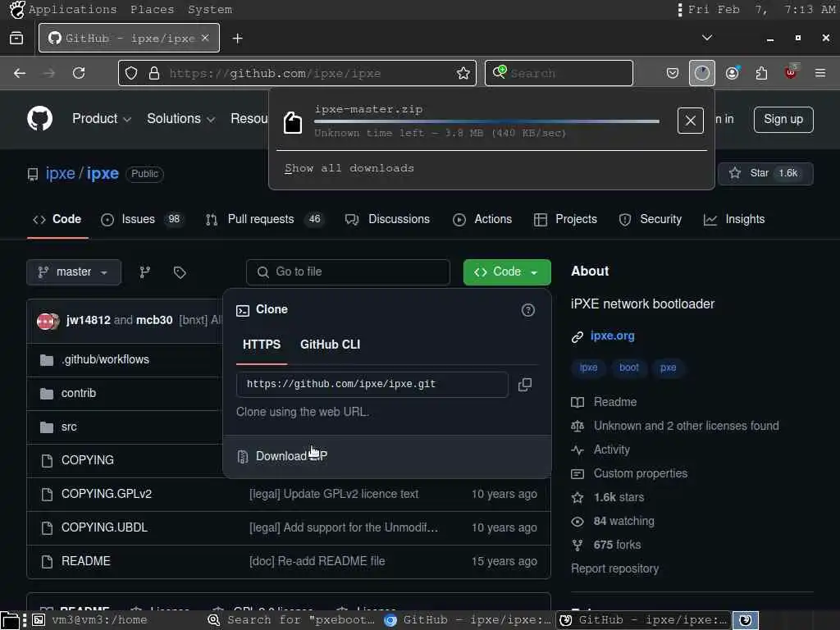Select the GitHub CLI clone tab
Screen dimensions: 840x630
coord(330,345)
